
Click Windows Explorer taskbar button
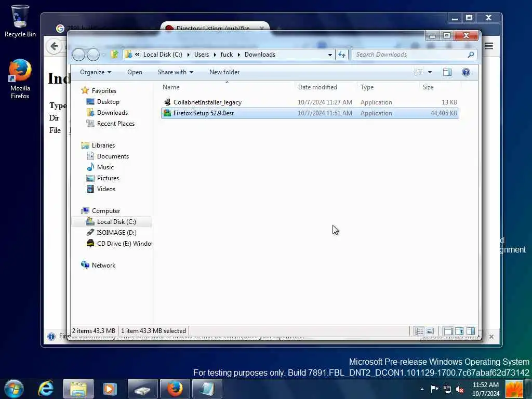78,389
